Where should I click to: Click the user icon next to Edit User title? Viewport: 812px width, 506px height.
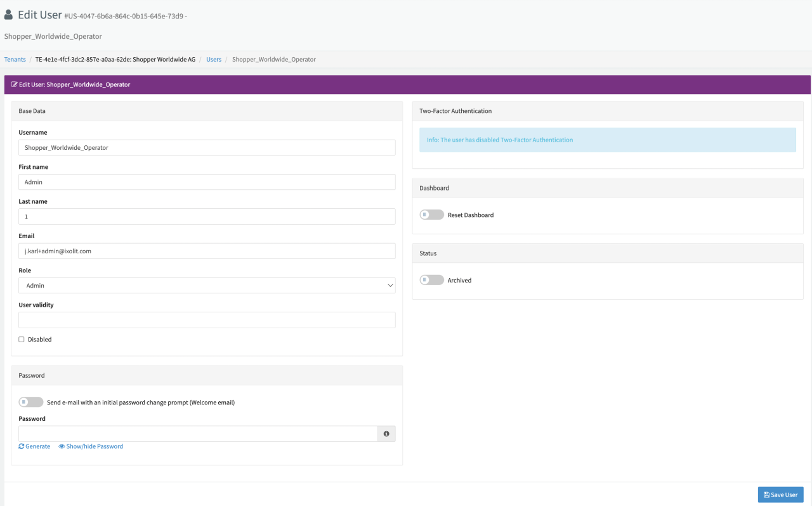click(x=8, y=15)
